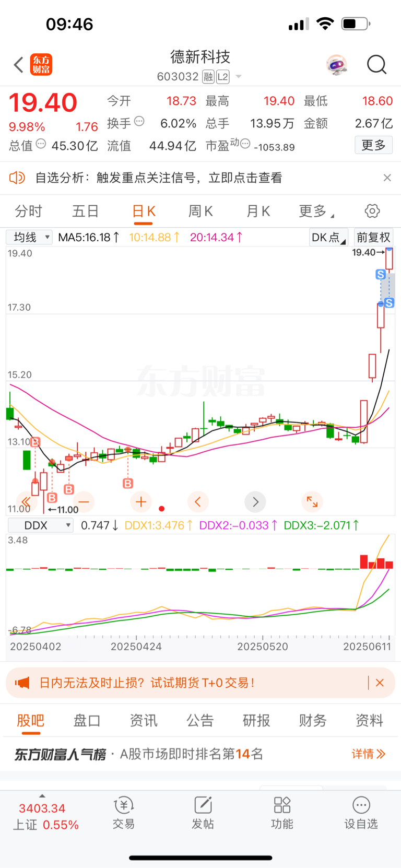Tap the back arrow icon
This screenshot has width=401, height=868.
coord(19,65)
